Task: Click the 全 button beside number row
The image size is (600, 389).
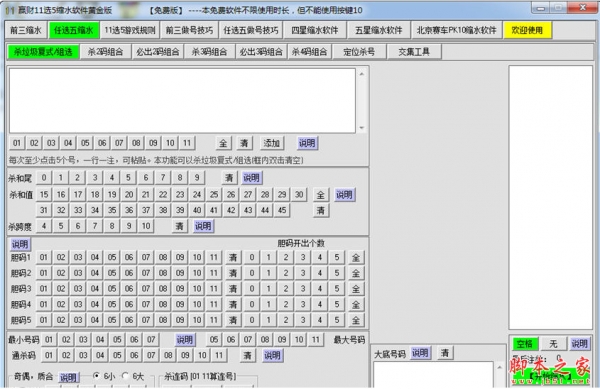Action: (223, 143)
